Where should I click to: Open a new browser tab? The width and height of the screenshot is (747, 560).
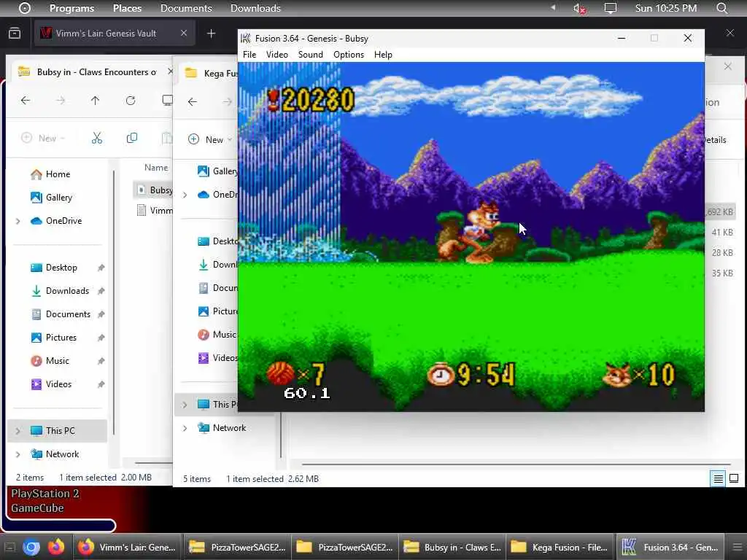click(211, 34)
